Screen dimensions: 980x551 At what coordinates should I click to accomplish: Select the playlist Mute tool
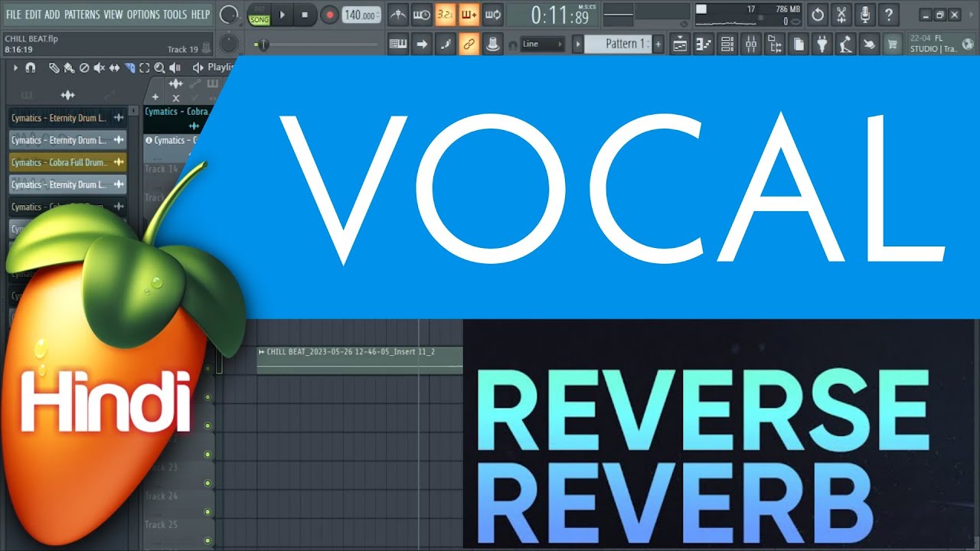[100, 67]
